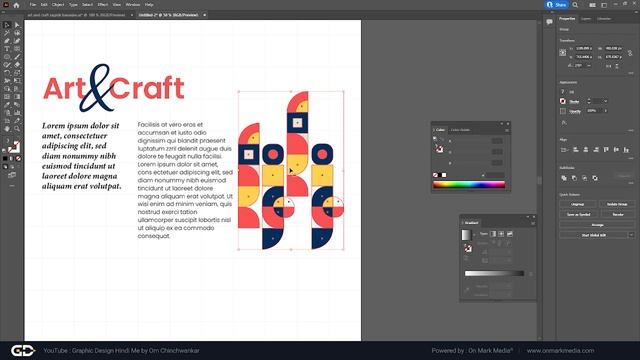Click vertical align bottom icon
Image resolution: width=640 pixels, height=360 pixels.
click(x=626, y=150)
